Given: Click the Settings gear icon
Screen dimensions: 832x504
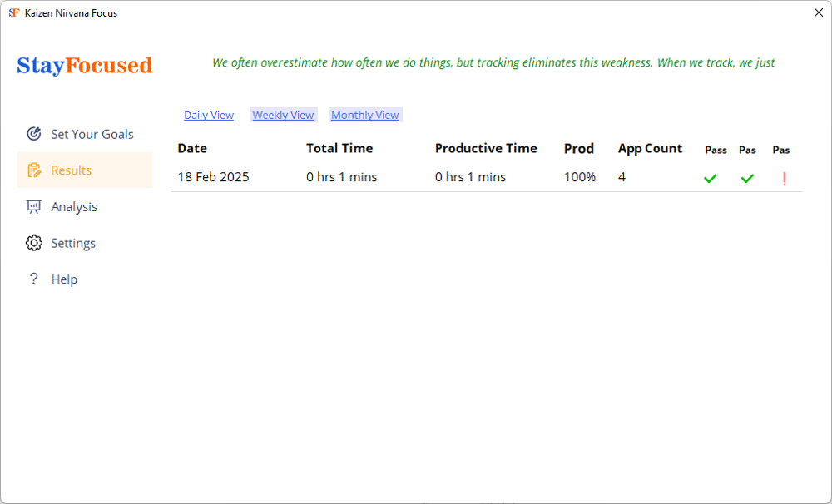Looking at the screenshot, I should coord(34,244).
